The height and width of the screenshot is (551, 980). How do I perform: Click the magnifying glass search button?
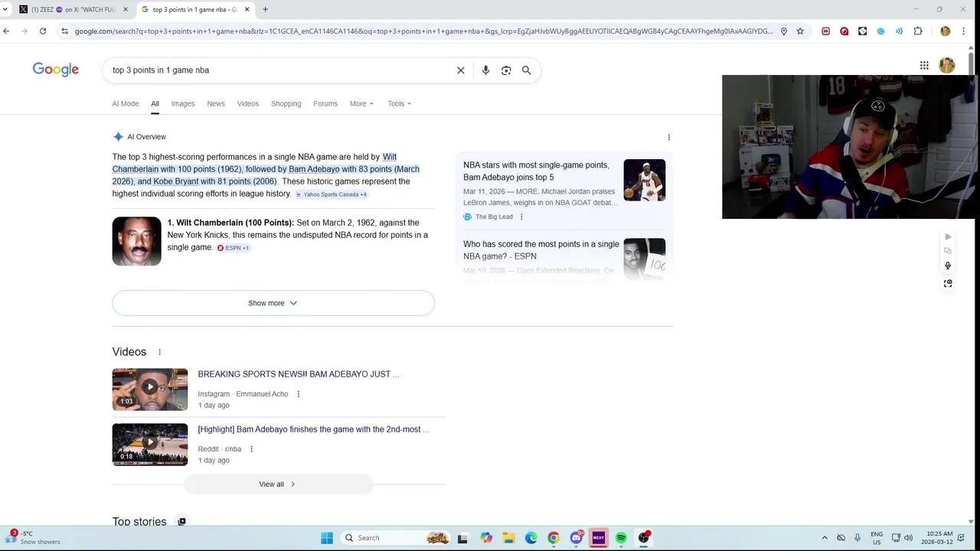point(526,70)
